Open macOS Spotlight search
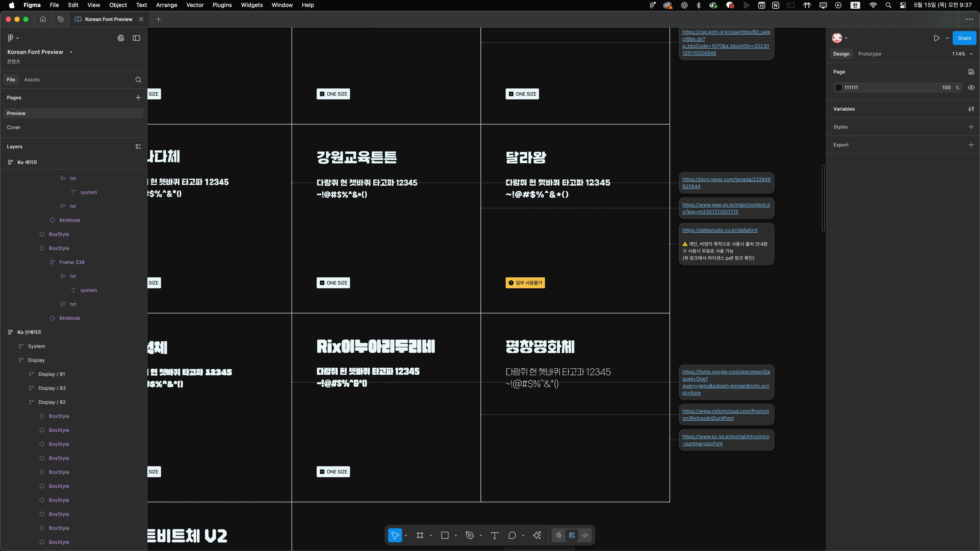This screenshot has height=551, width=980. pyautogui.click(x=888, y=5)
